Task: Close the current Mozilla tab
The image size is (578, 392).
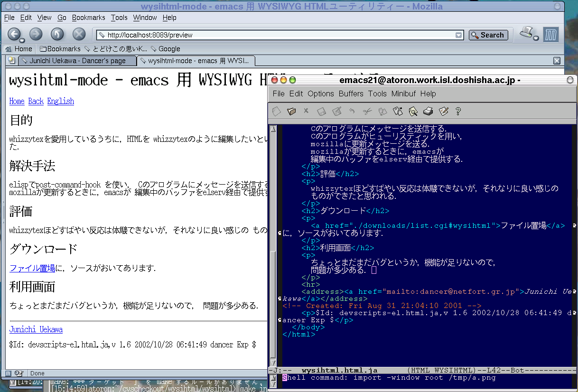Action: pos(557,61)
